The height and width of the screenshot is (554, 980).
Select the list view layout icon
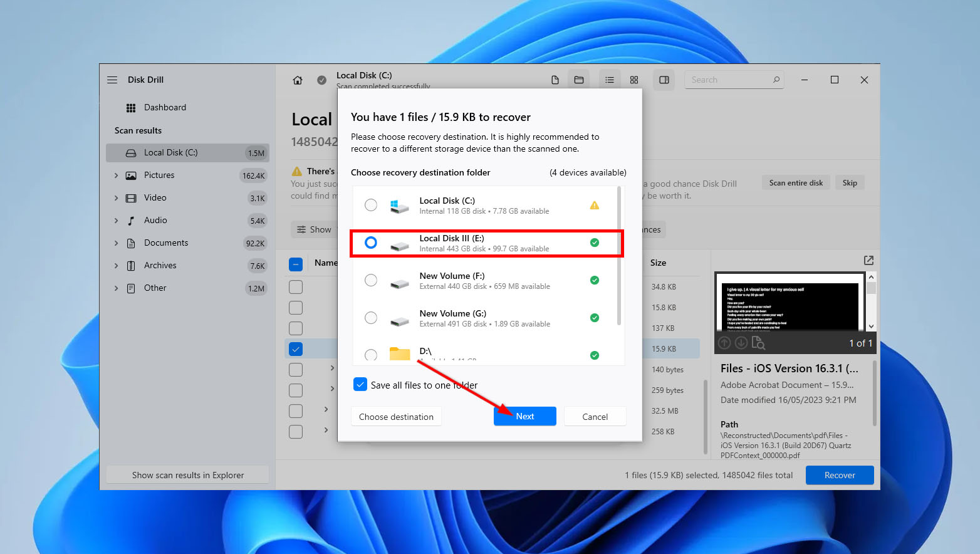pos(609,80)
